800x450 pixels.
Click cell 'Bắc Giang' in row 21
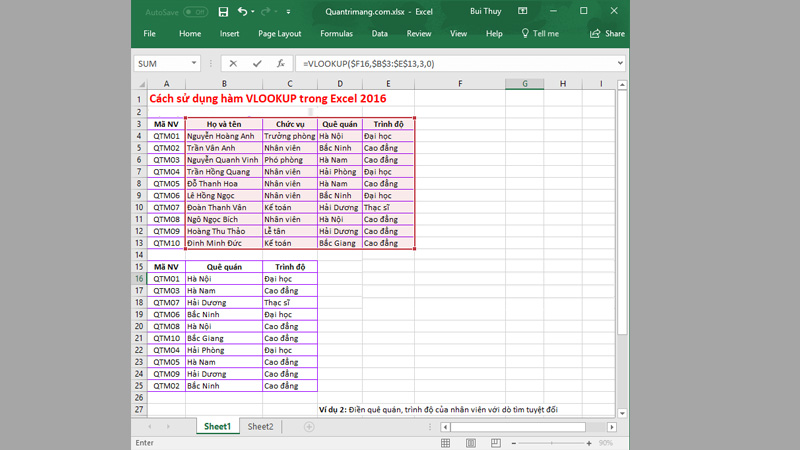(x=223, y=338)
